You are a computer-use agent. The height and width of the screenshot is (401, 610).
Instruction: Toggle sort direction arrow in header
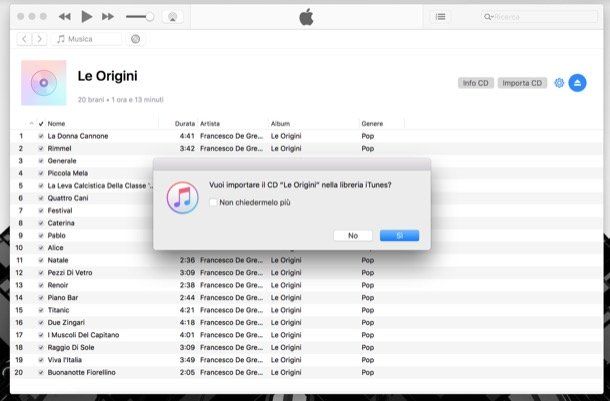tap(32, 123)
